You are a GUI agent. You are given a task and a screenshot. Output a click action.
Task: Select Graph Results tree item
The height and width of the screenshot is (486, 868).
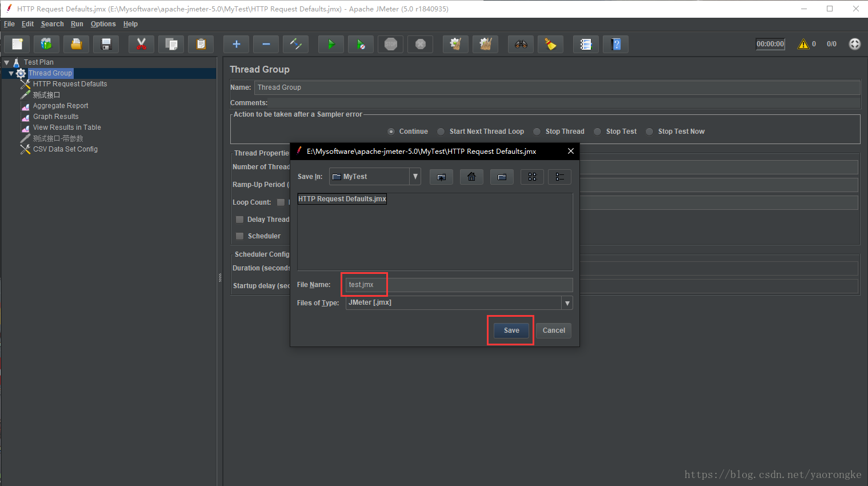point(55,117)
